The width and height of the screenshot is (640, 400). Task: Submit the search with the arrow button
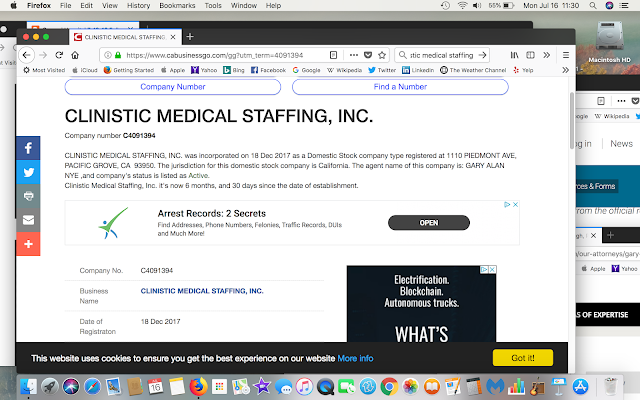pyautogui.click(x=482, y=55)
